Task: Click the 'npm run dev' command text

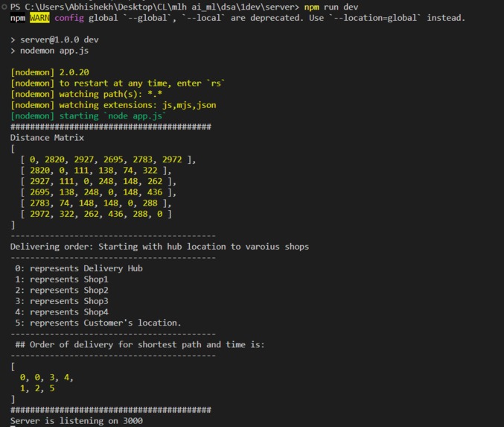Action: [x=331, y=7]
